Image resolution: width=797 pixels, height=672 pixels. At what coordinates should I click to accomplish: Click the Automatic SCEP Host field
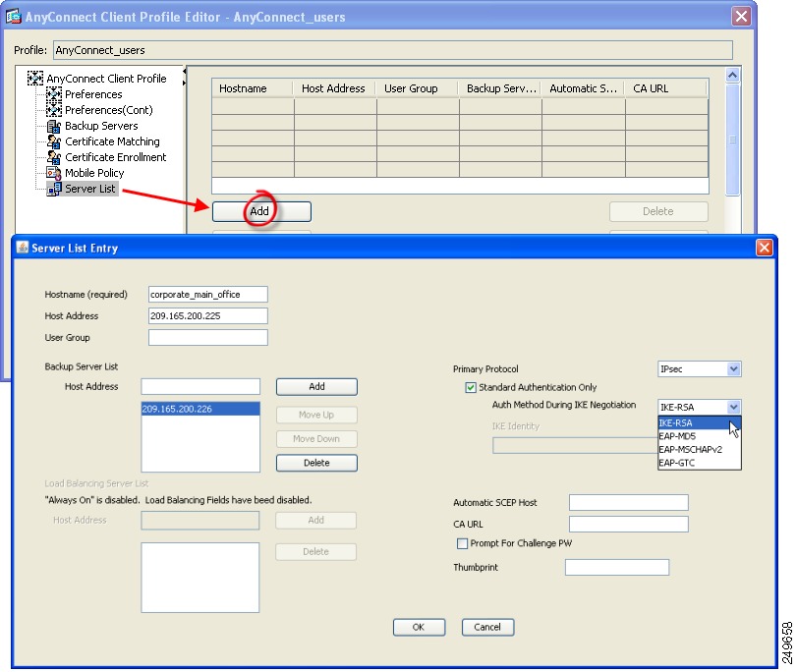point(629,502)
